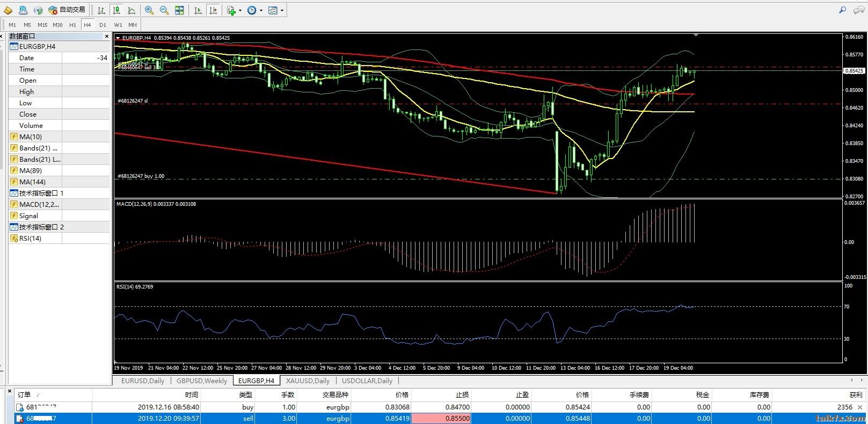Select the W1 timeframe
The image size is (868, 424).
click(x=118, y=25)
